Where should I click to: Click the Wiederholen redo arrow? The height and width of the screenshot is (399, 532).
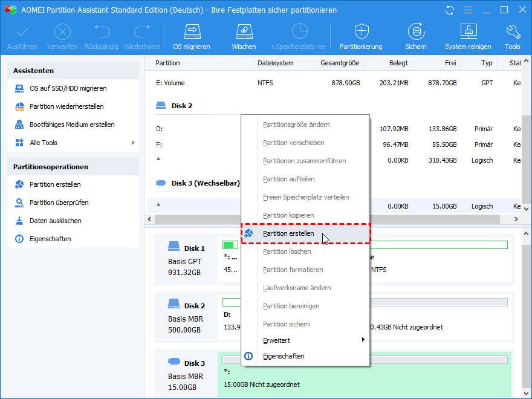pos(142,31)
